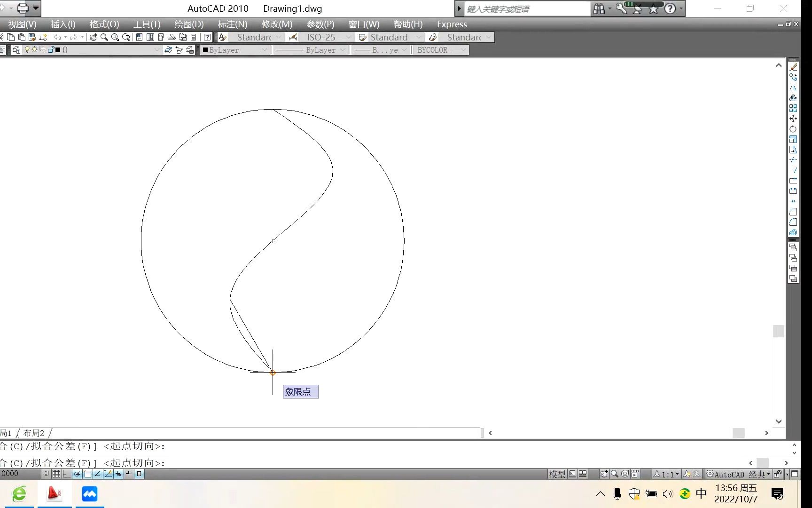
Task: Click the Zoom realtime magnifier icon
Action: pos(104,37)
